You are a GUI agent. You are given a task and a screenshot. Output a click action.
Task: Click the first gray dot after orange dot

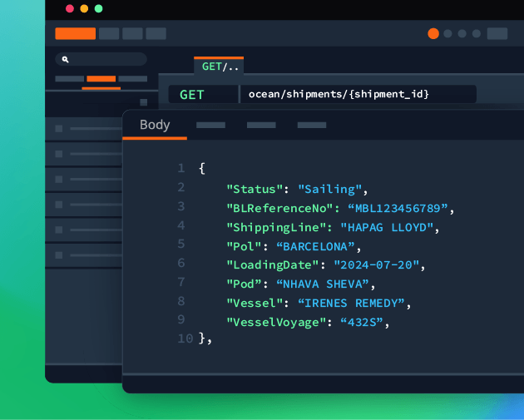(x=448, y=33)
